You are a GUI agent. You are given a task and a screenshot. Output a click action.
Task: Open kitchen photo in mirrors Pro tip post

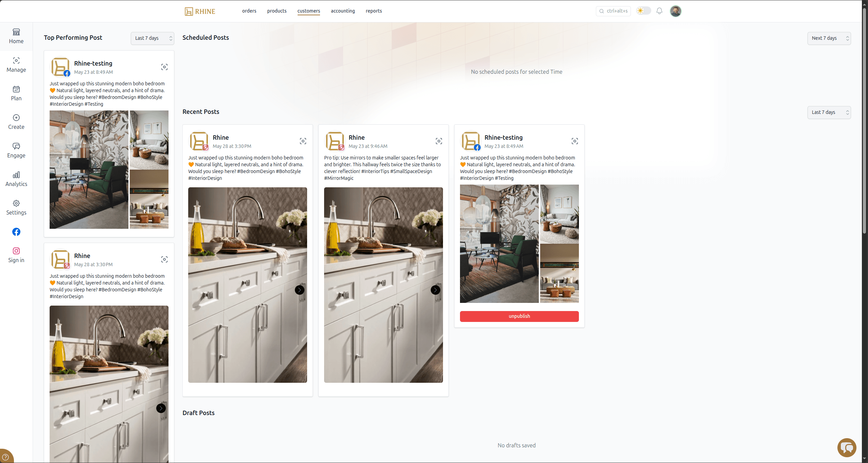tap(383, 285)
